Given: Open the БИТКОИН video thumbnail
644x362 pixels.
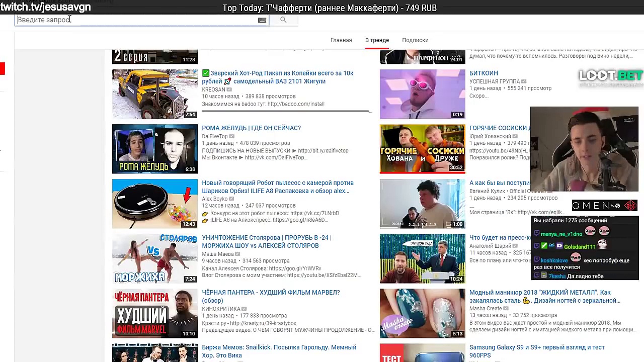Looking at the screenshot, I should click(423, 94).
